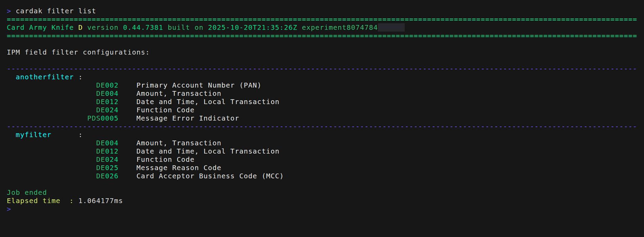
Task: Click the experiment8074784 build label
Action: pyautogui.click(x=339, y=28)
